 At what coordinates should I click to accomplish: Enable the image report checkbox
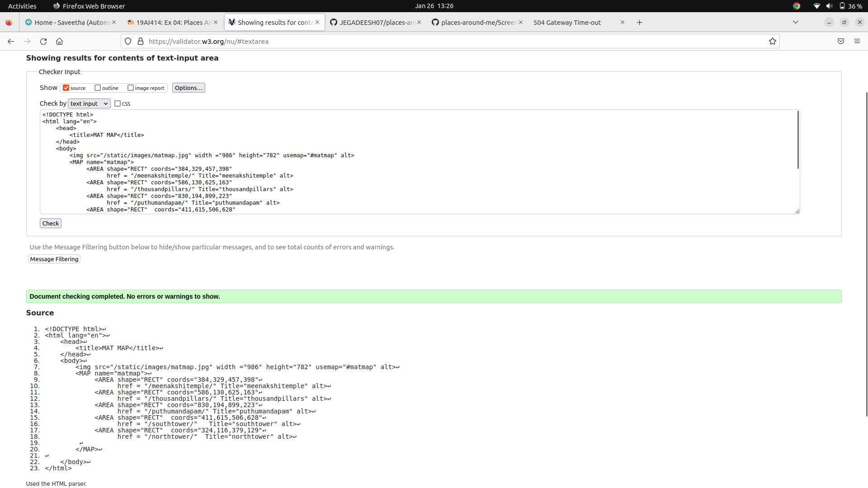pos(131,88)
